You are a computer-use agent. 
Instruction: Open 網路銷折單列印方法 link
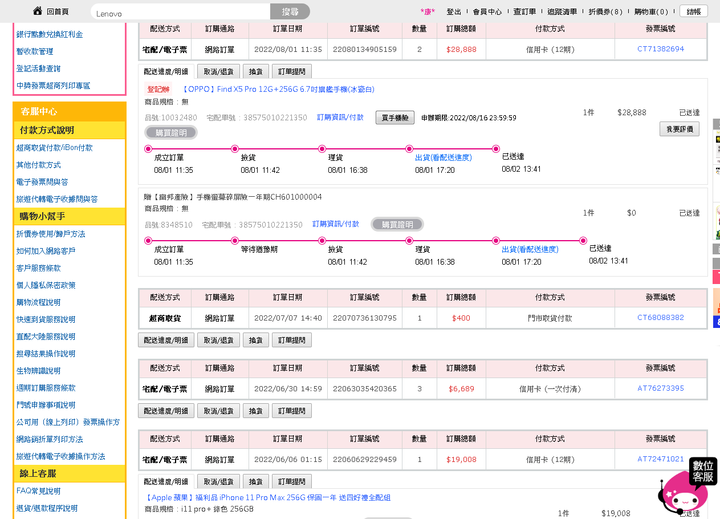[50, 439]
